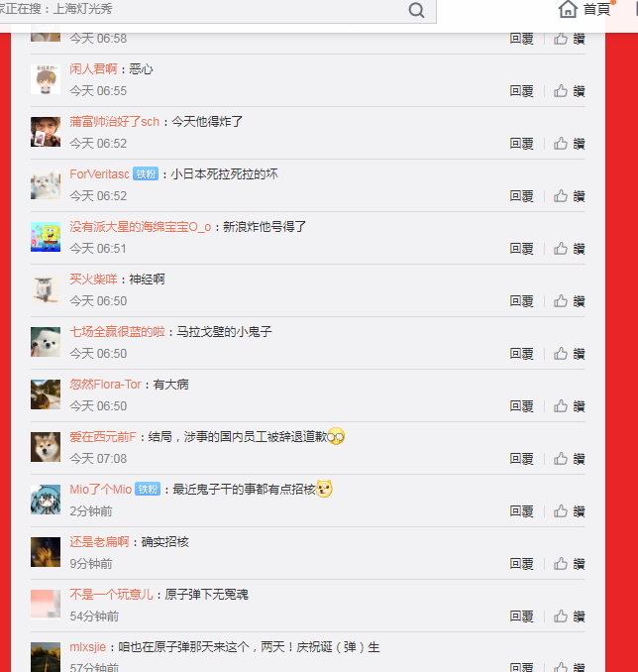Like the comment by 爱在西元前F

pos(569,459)
